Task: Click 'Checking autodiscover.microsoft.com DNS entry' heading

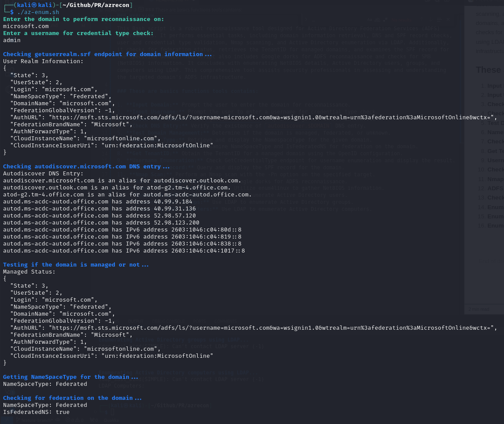Action: point(86,166)
